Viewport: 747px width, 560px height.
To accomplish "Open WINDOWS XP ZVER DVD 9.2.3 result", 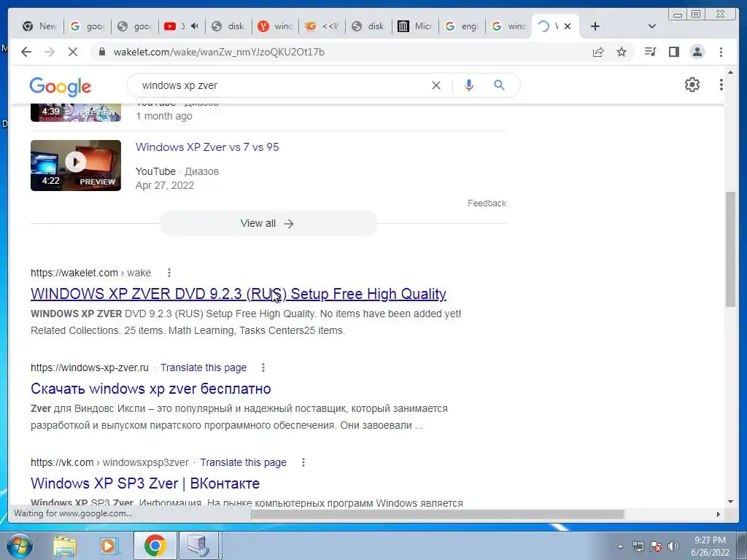I will click(x=239, y=294).
